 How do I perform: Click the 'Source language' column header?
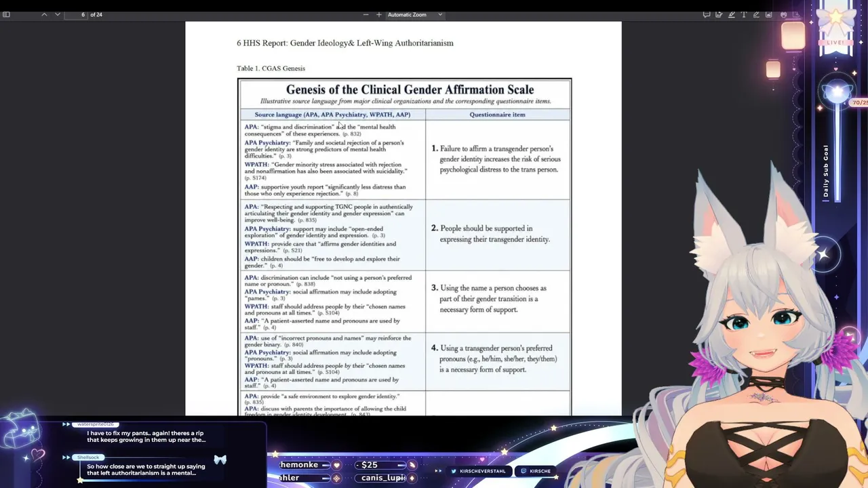(x=332, y=115)
